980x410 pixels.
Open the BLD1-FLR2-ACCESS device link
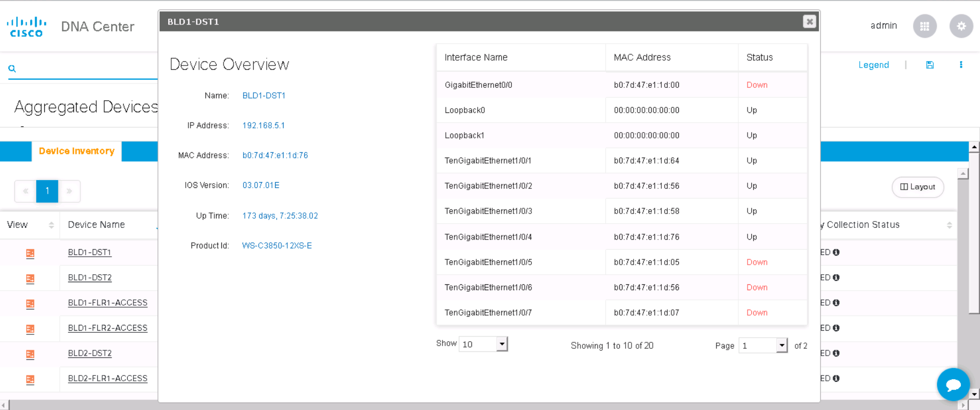point(107,328)
